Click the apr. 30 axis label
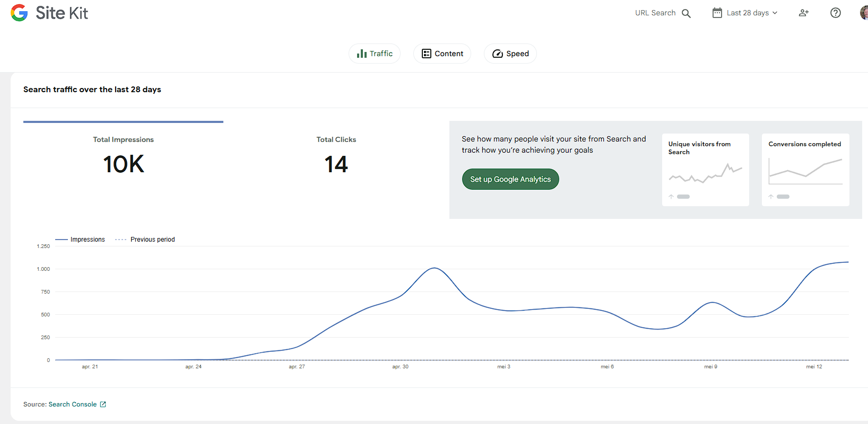This screenshot has height=424, width=868. pos(400,367)
